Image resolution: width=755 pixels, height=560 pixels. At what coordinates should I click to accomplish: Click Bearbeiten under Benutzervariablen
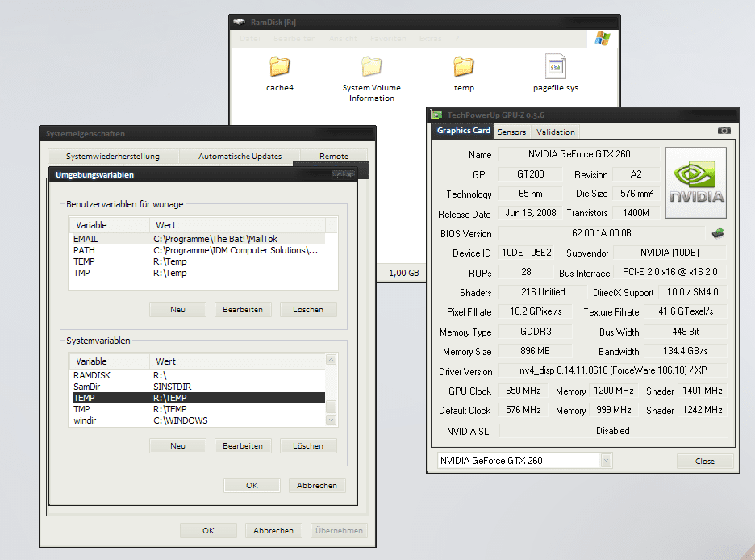click(243, 310)
